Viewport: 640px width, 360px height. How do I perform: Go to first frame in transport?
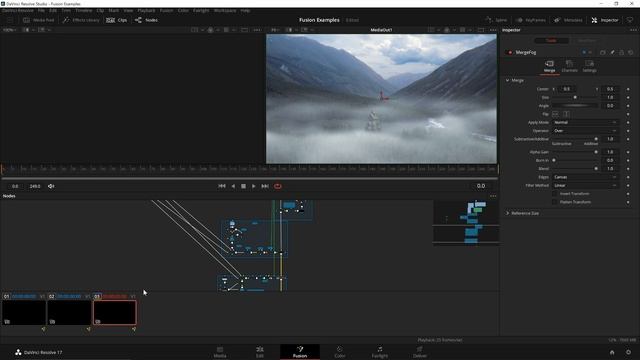tap(222, 186)
